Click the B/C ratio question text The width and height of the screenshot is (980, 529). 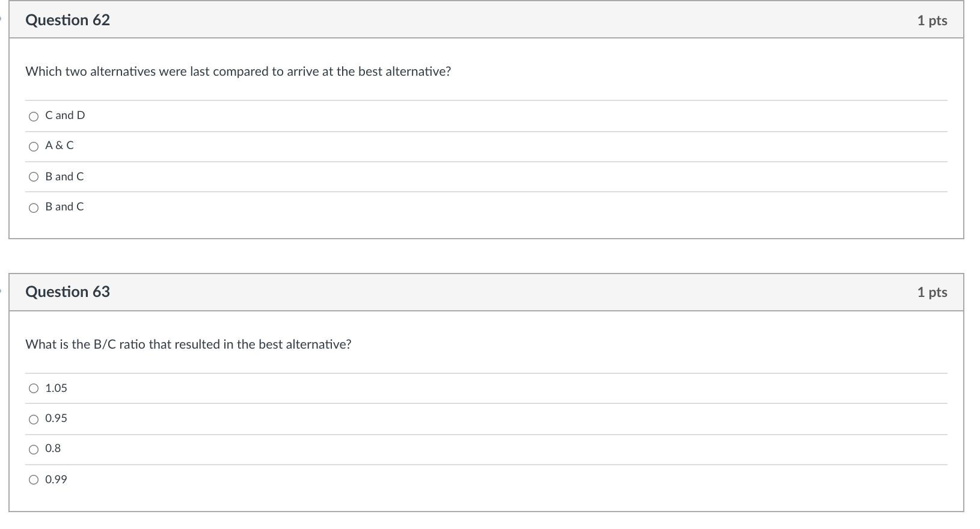coord(188,344)
